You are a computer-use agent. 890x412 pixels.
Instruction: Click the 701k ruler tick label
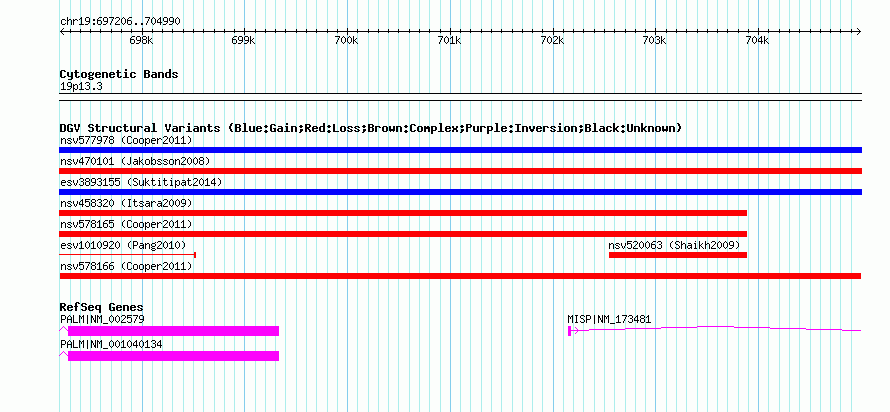click(449, 40)
